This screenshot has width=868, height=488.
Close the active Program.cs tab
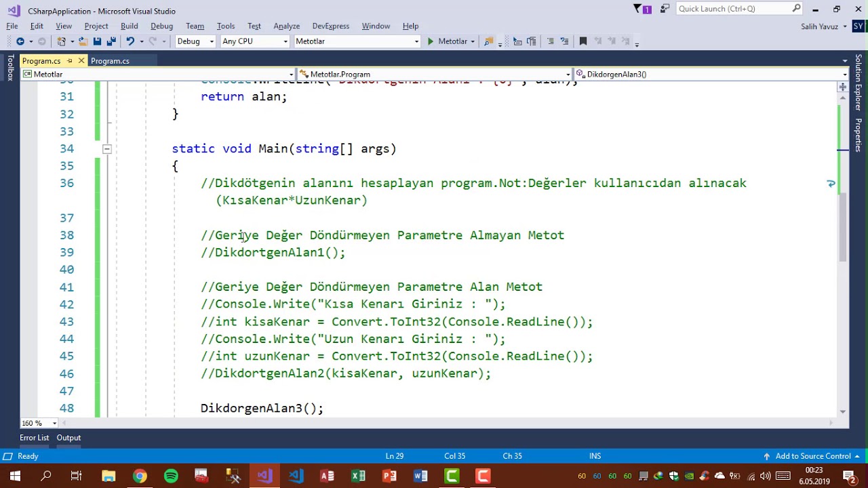click(x=81, y=61)
